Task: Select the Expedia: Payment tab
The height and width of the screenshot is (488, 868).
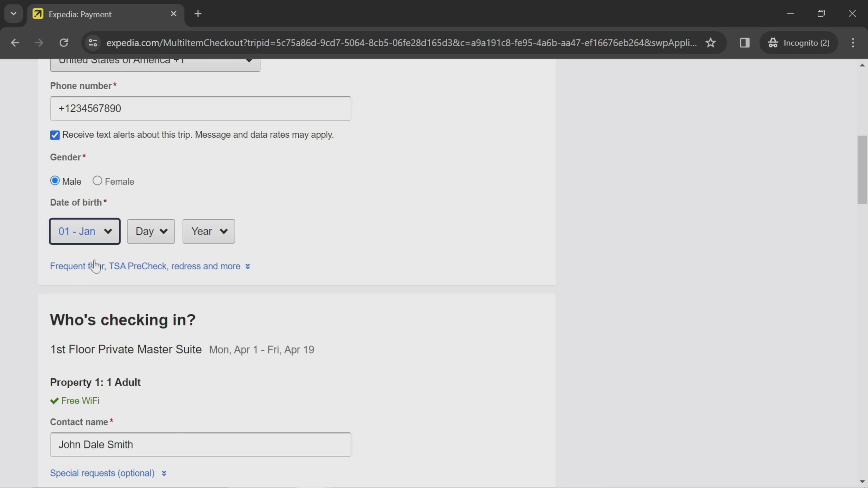Action: click(x=106, y=14)
